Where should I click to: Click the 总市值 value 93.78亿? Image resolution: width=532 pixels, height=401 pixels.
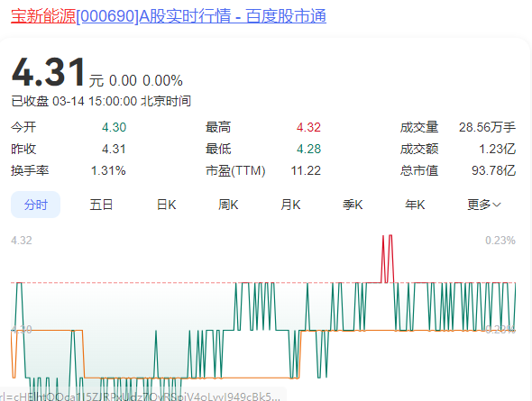pos(493,170)
